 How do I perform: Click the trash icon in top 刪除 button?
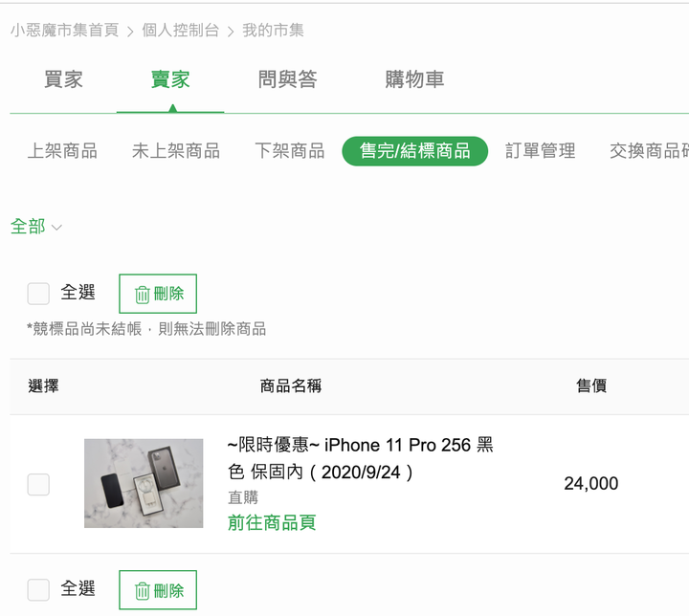pyautogui.click(x=142, y=295)
